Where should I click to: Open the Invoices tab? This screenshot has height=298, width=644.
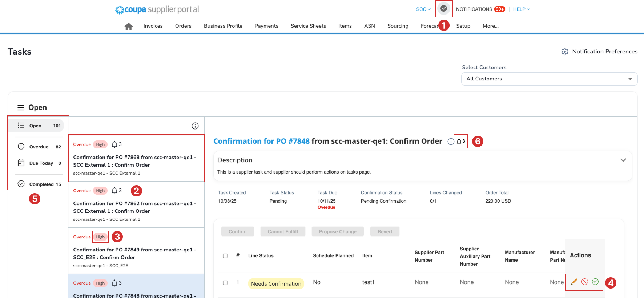coord(153,26)
